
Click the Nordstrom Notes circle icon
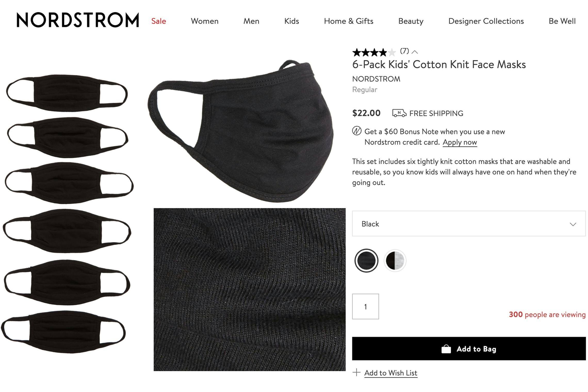357,131
